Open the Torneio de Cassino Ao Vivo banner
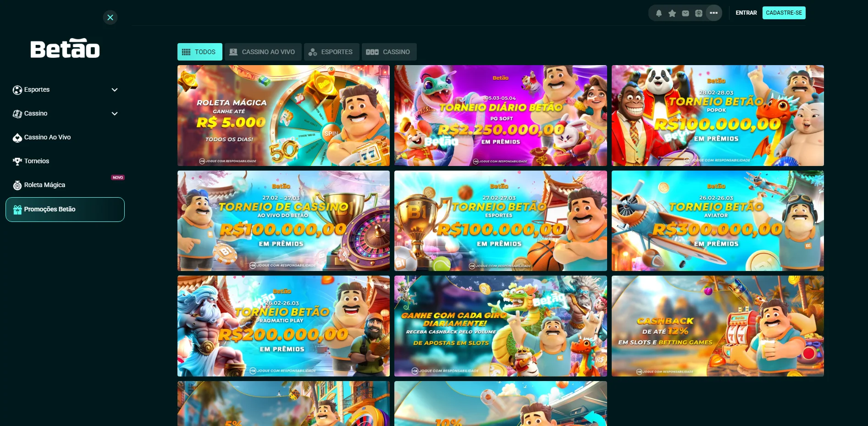Image resolution: width=868 pixels, height=426 pixels. 283,221
